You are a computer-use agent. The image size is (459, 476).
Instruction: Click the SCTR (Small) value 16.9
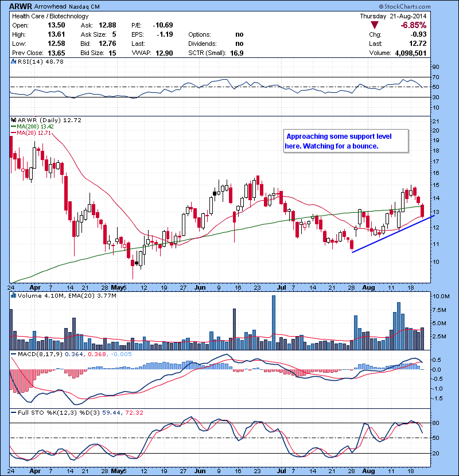(x=236, y=53)
